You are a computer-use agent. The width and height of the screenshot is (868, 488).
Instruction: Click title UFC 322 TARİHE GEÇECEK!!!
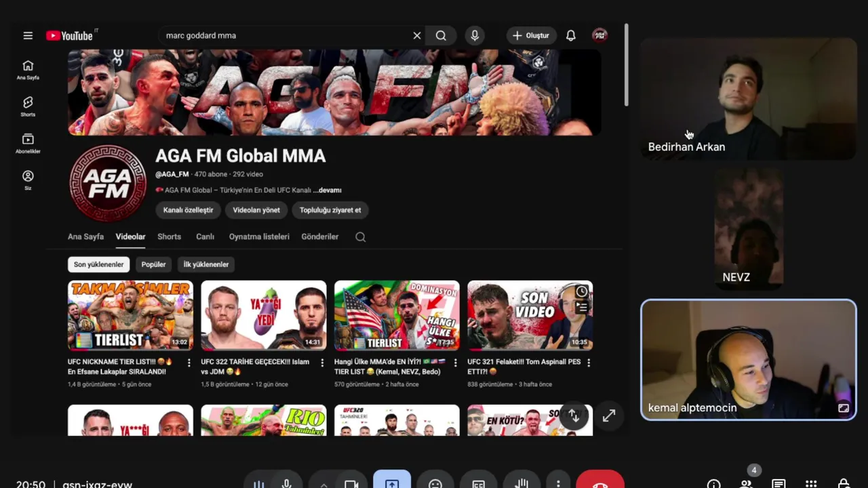[x=255, y=367]
